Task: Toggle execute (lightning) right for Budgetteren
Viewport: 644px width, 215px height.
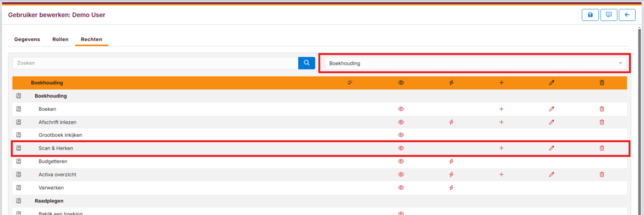Action: [451, 161]
